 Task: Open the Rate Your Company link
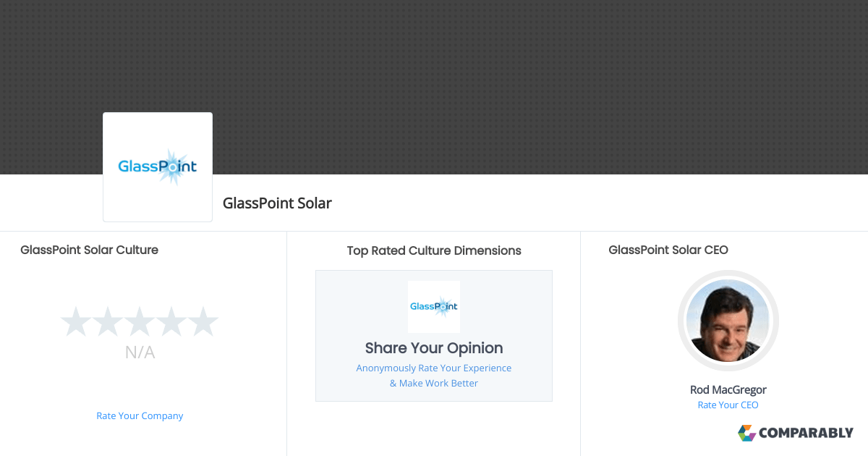point(140,415)
